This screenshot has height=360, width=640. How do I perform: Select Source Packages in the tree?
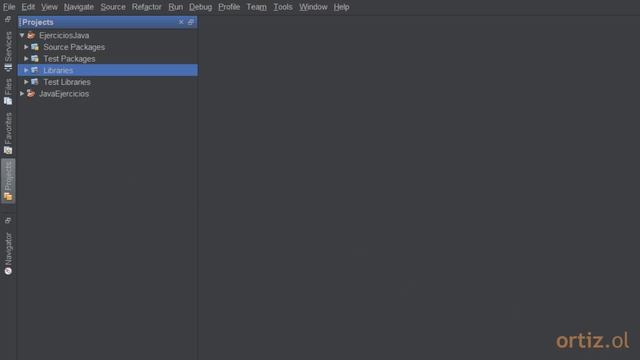pos(74,47)
